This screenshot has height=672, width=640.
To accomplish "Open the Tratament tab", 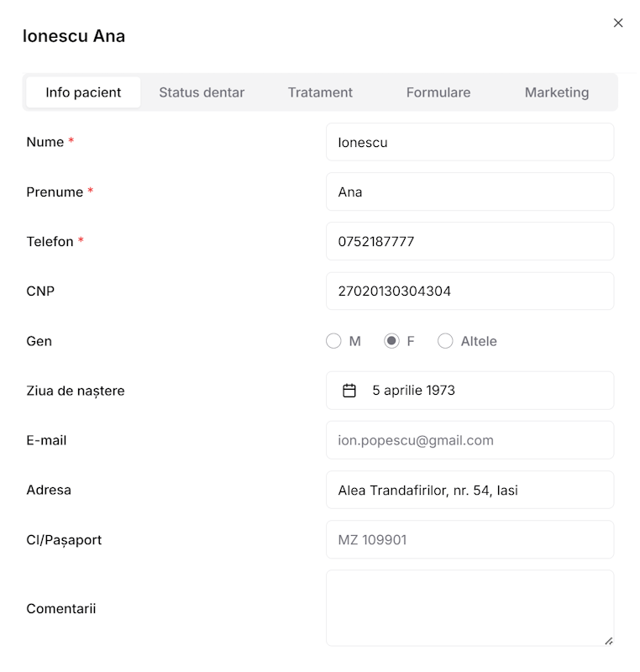I will coord(320,92).
